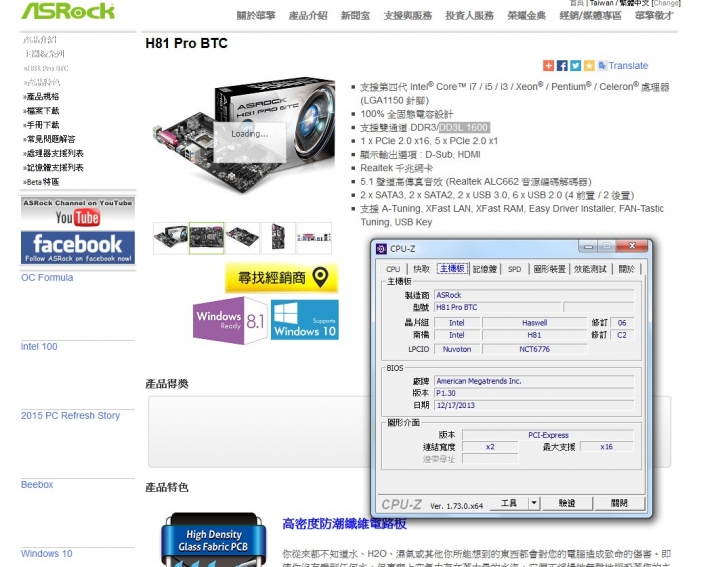The height and width of the screenshot is (567, 720).
Task: Select the fifth rear I/O thumbnail
Action: (314, 238)
